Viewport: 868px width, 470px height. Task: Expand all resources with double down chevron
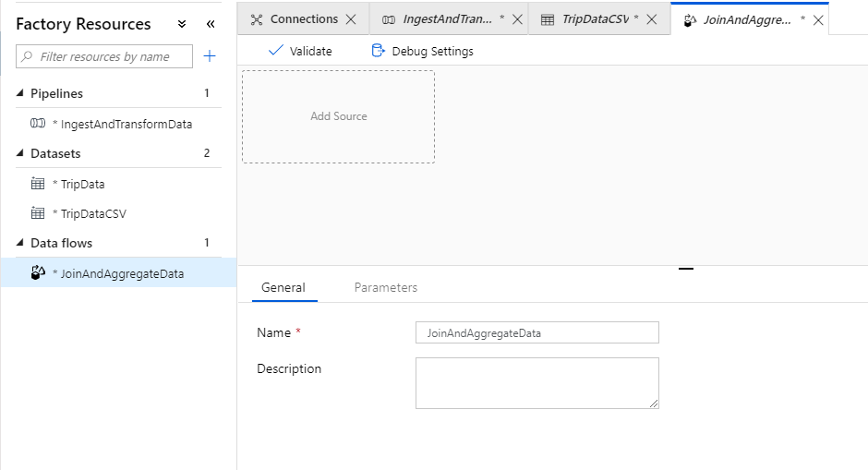182,24
